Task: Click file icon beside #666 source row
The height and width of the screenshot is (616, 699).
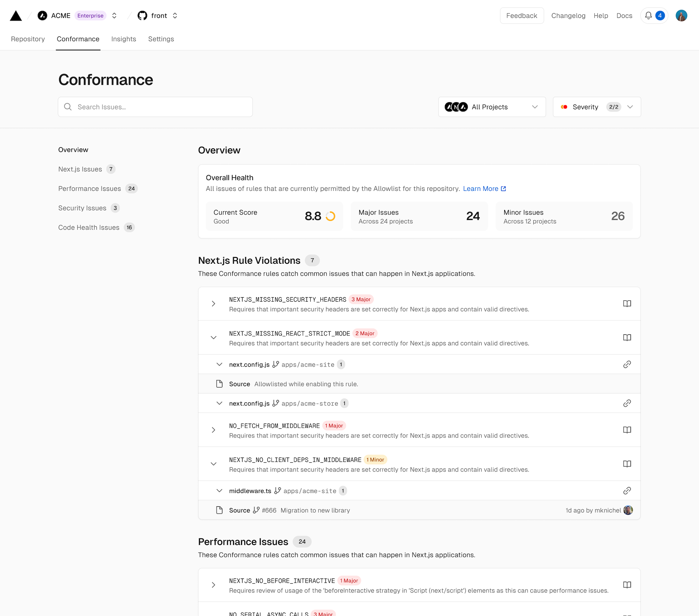Action: click(219, 510)
